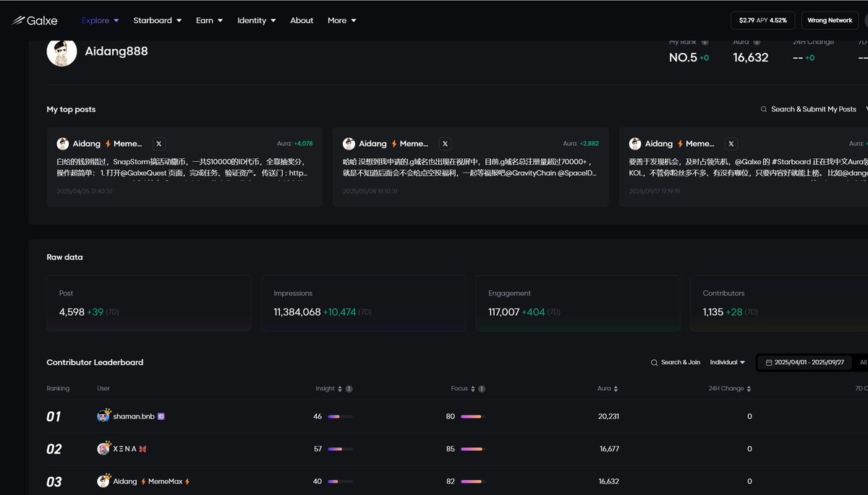Click the Galxe logo in header
Screen dimensions: 868x495
(34, 20)
